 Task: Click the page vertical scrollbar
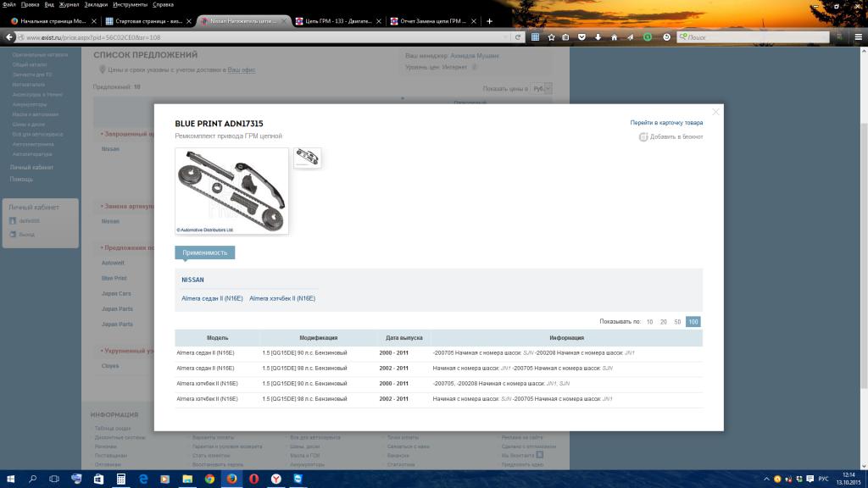click(864, 258)
